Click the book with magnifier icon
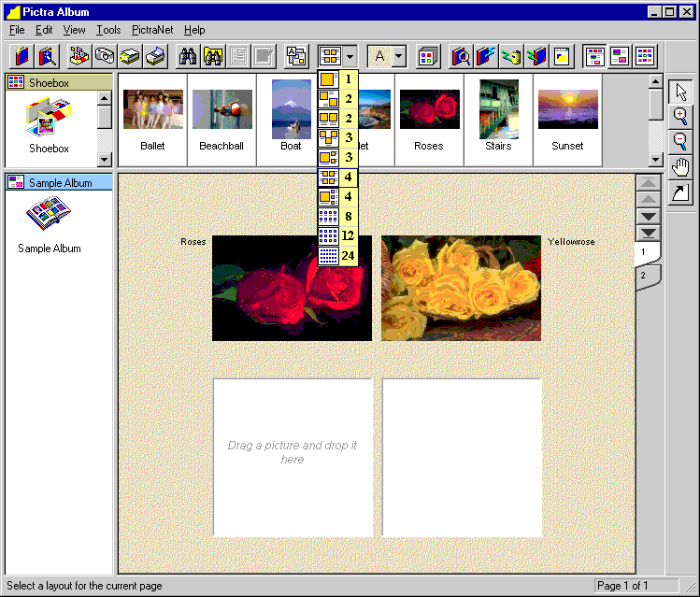The image size is (700, 597). 460,56
